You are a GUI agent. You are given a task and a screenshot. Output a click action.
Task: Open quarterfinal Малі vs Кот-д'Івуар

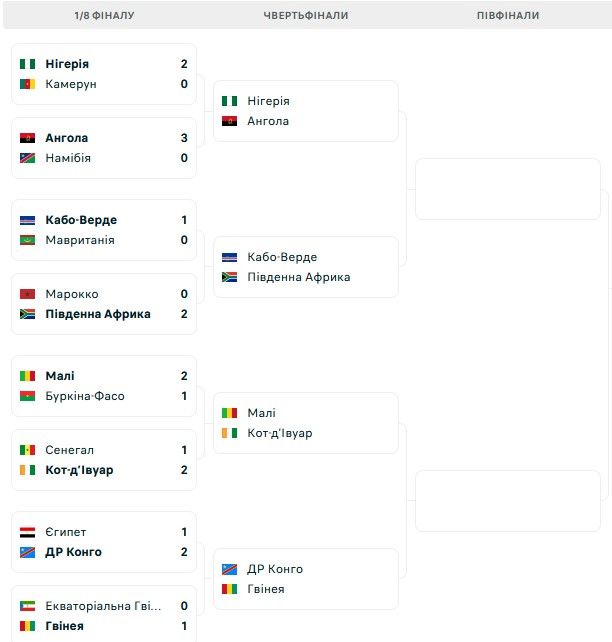(x=306, y=423)
